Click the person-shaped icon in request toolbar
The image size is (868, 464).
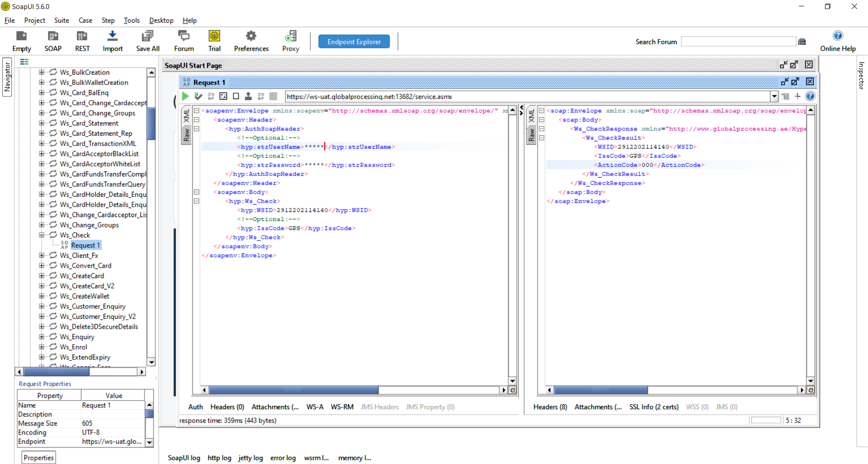248,96
